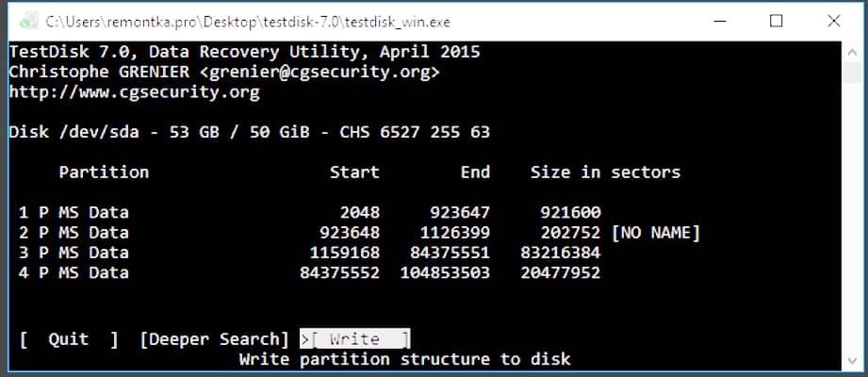Click the End column header
The image size is (868, 377).
[x=475, y=172]
